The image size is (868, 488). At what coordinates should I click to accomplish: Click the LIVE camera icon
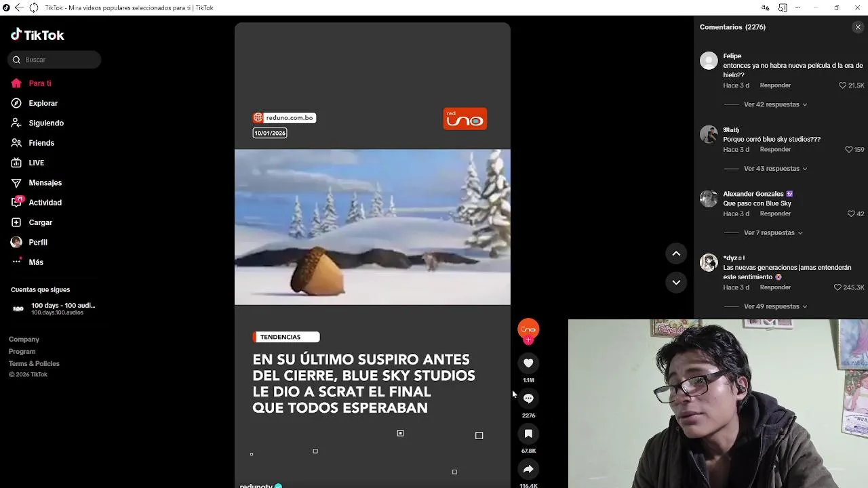pyautogui.click(x=16, y=163)
